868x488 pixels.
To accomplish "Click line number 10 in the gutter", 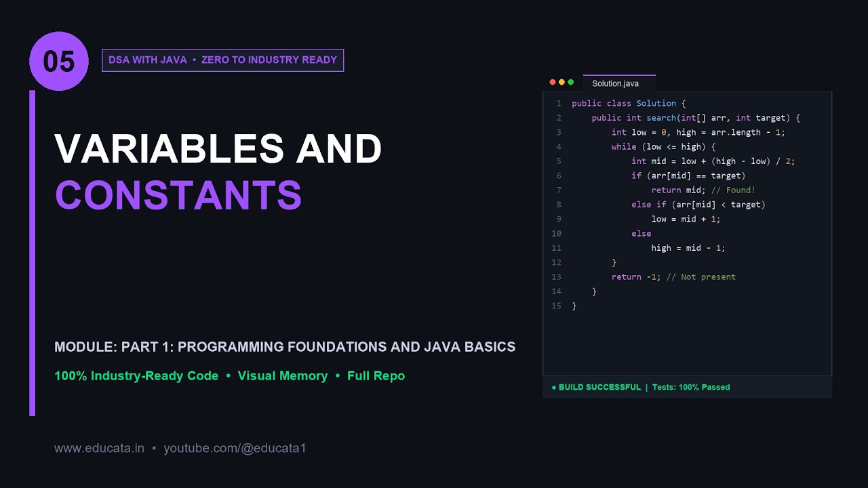I will click(556, 233).
